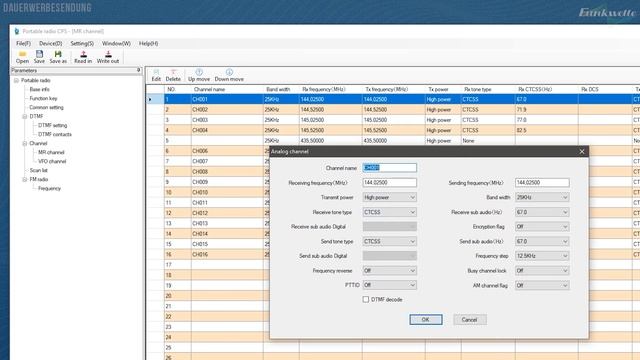Close the Analog channel dialog
The width and height of the screenshot is (640, 360).
coord(582,151)
